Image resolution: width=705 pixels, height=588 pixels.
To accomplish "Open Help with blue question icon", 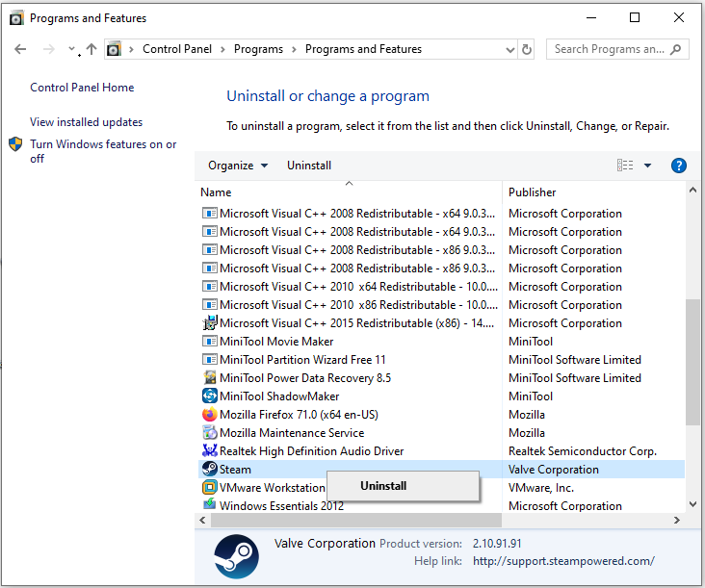I will pos(678,166).
